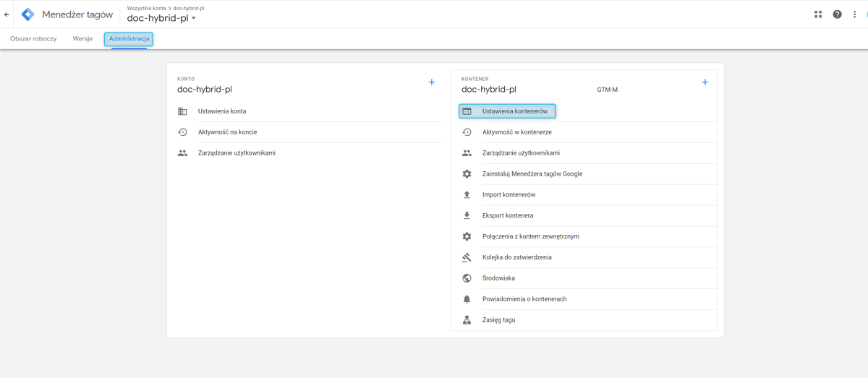Click the Aktywność na koncie history icon
Viewport: 868px width, 378px height.
pos(182,132)
